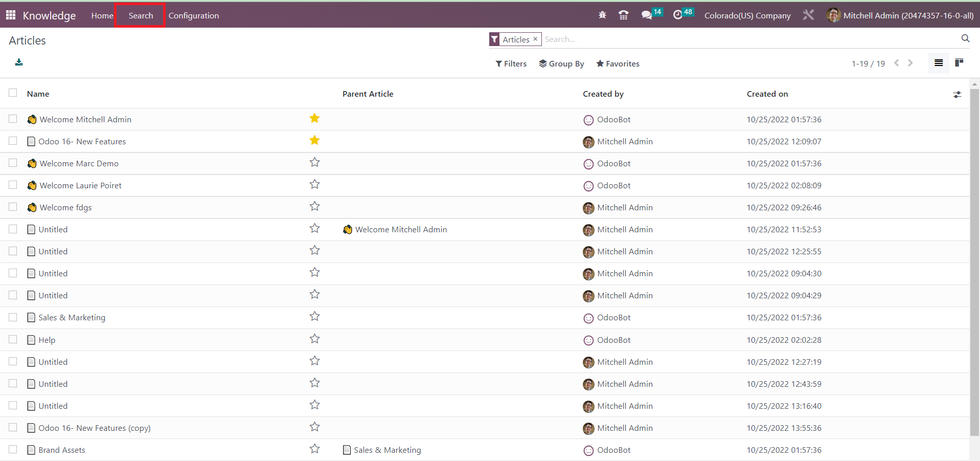Switch to kanban view
Image resolution: width=980 pixels, height=461 pixels.
[x=959, y=63]
